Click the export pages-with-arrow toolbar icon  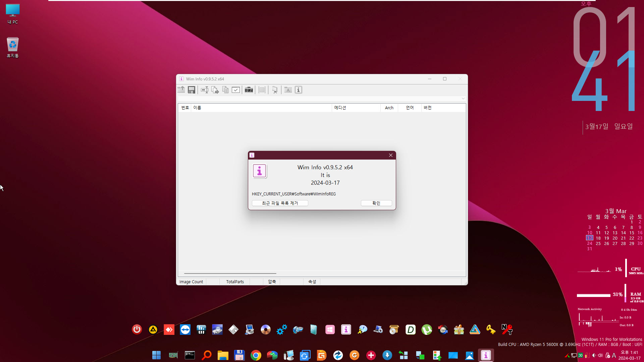215,90
